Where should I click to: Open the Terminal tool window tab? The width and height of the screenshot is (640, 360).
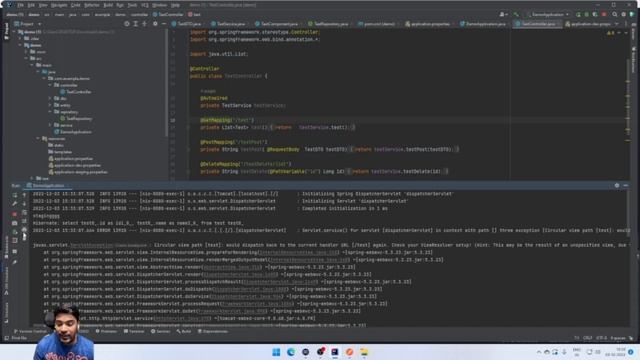point(134,331)
